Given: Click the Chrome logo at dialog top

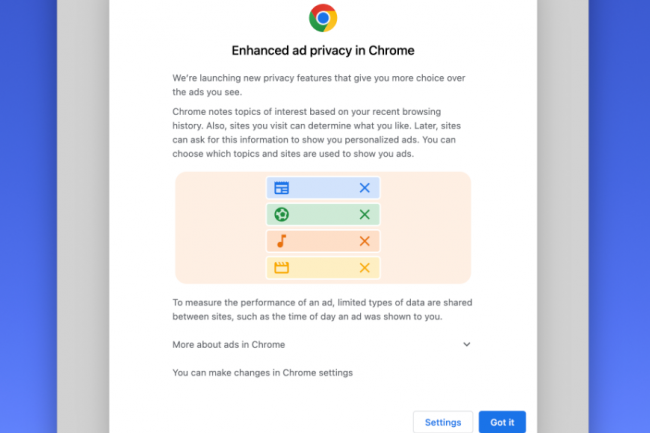Looking at the screenshot, I should coord(323,17).
